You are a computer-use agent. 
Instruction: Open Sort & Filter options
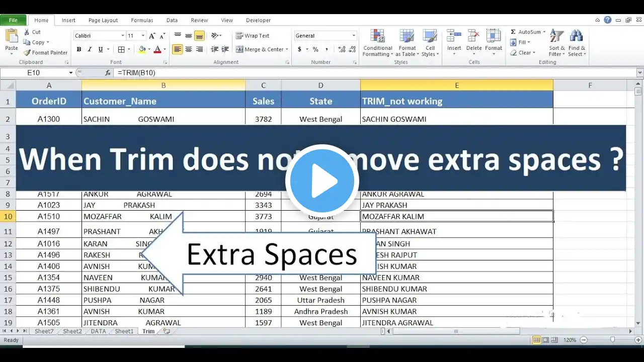click(557, 43)
